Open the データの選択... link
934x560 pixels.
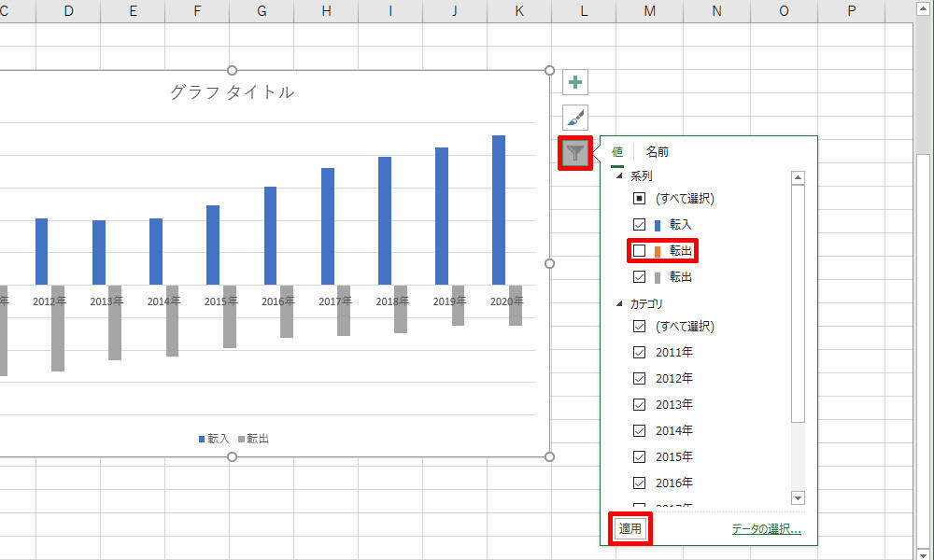767,528
